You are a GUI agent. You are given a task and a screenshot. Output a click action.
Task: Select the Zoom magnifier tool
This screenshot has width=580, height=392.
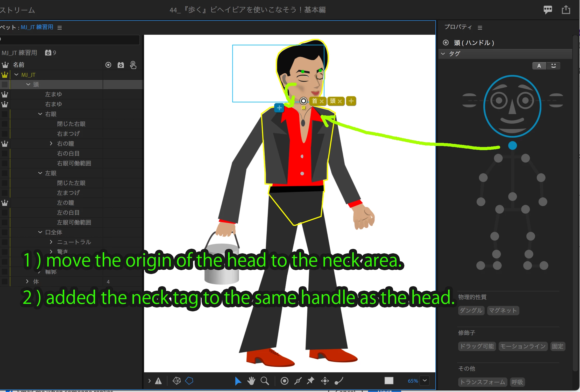coord(265,381)
